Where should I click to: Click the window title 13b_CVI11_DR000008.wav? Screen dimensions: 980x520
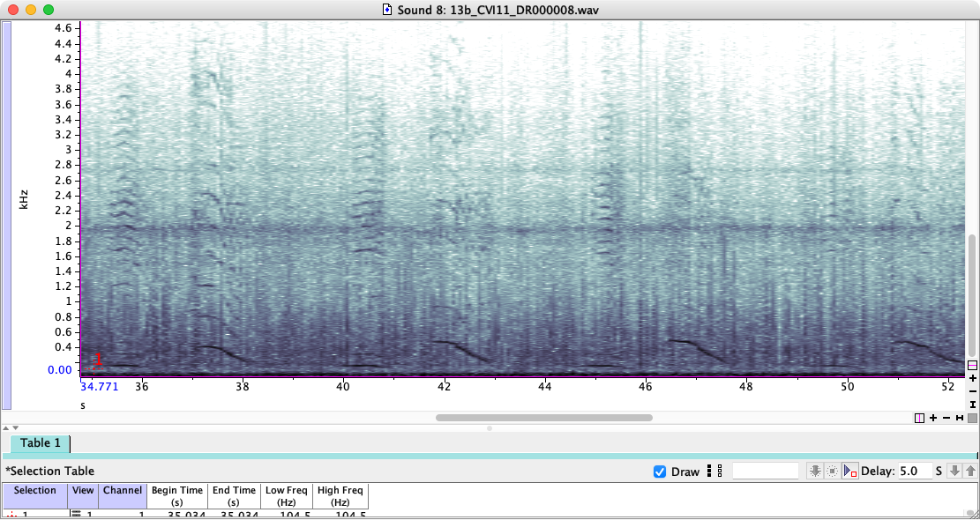[498, 10]
